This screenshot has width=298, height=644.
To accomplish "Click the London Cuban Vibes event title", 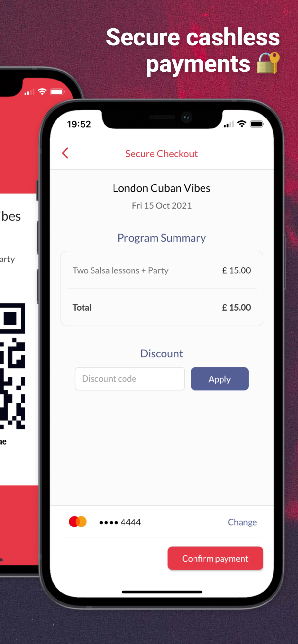I will (x=162, y=188).
